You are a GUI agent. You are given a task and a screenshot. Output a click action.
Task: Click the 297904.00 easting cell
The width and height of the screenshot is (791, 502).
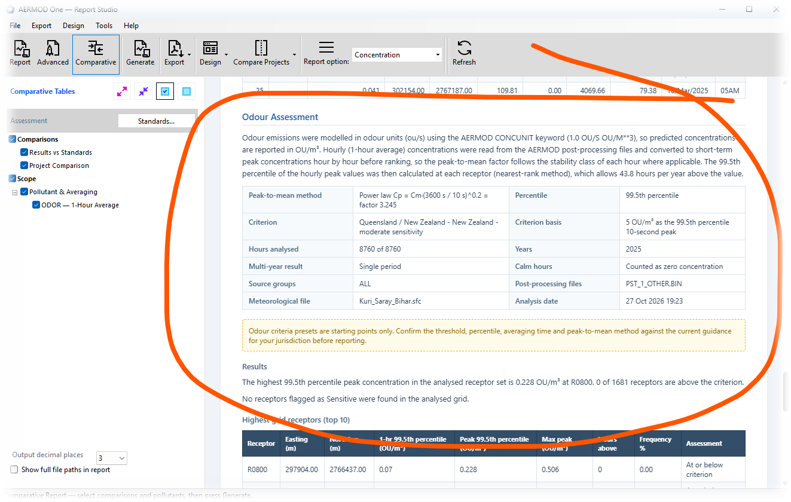(302, 470)
